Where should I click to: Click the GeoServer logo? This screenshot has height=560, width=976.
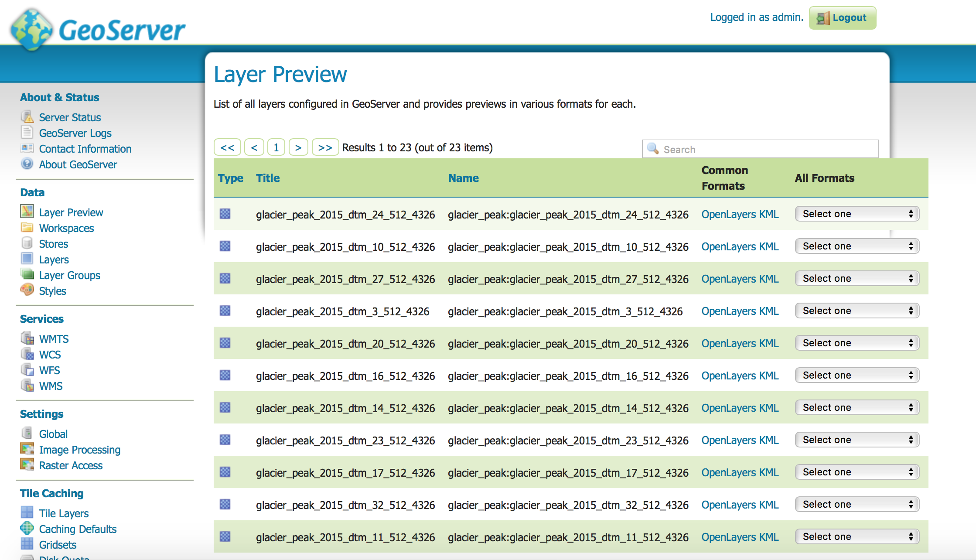tap(98, 29)
